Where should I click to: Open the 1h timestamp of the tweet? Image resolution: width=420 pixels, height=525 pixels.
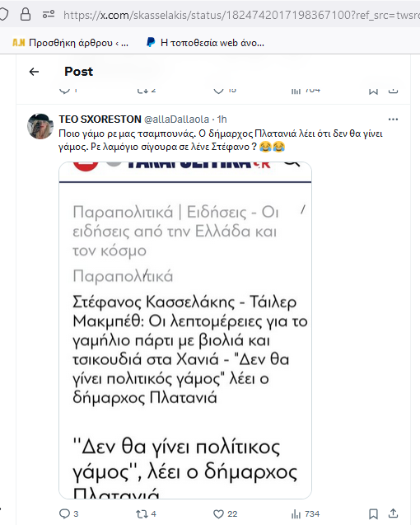222,120
